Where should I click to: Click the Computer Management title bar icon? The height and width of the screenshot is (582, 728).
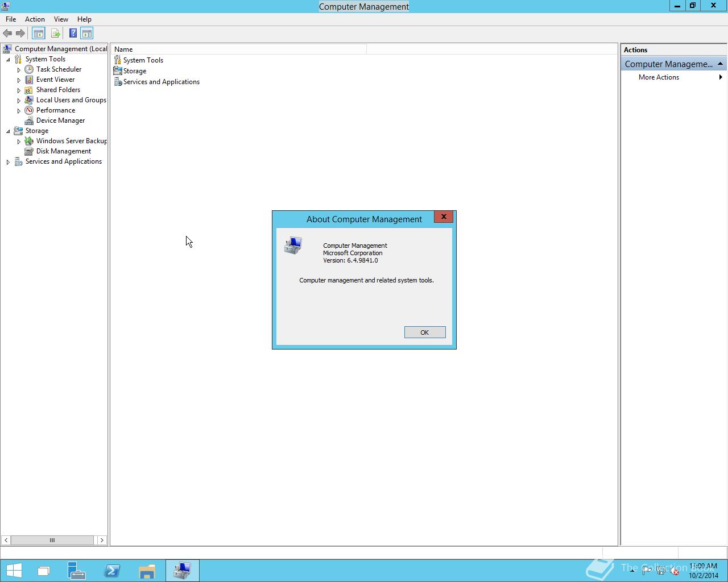point(6,6)
